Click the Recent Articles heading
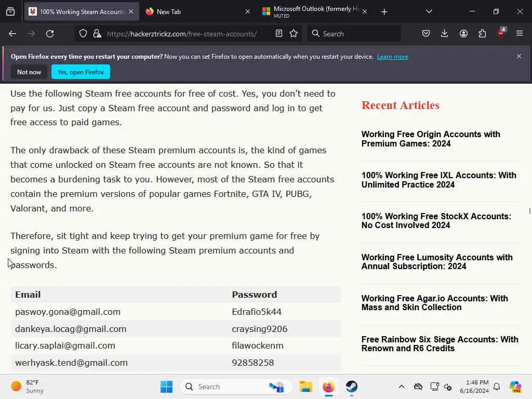Viewport: 532px width, 399px height. click(x=401, y=105)
